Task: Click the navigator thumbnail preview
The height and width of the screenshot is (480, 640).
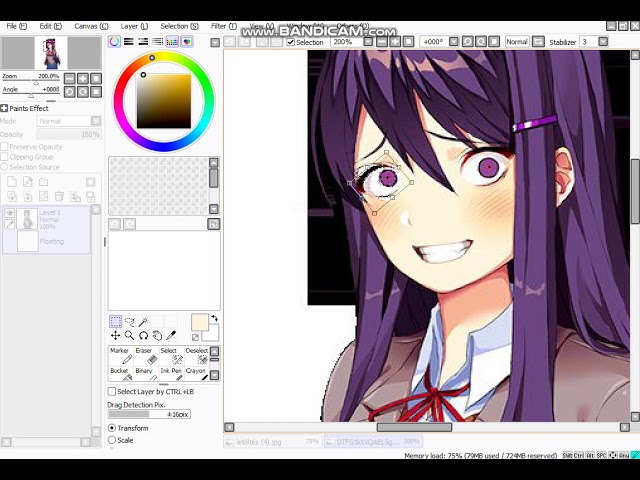Action: [x=51, y=53]
